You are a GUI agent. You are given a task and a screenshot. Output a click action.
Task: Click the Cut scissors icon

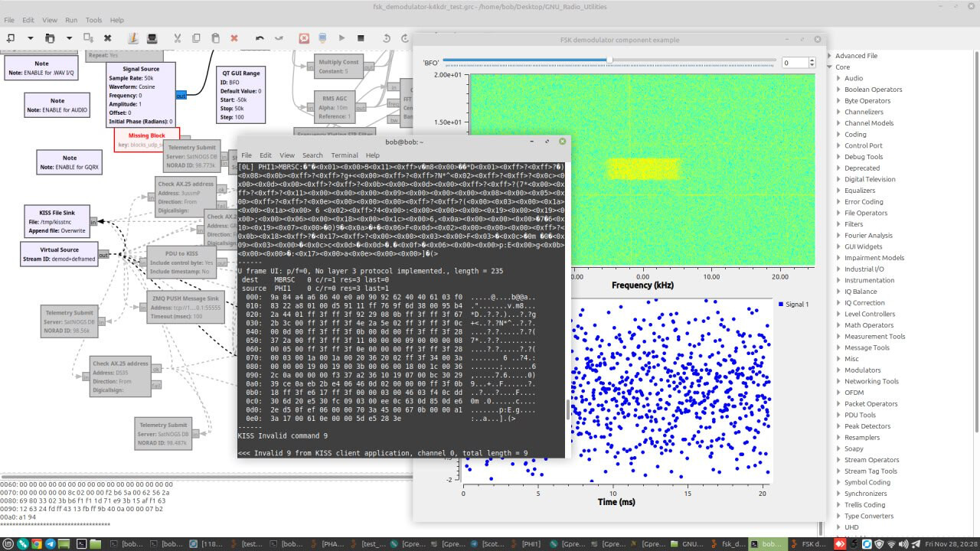177,37
